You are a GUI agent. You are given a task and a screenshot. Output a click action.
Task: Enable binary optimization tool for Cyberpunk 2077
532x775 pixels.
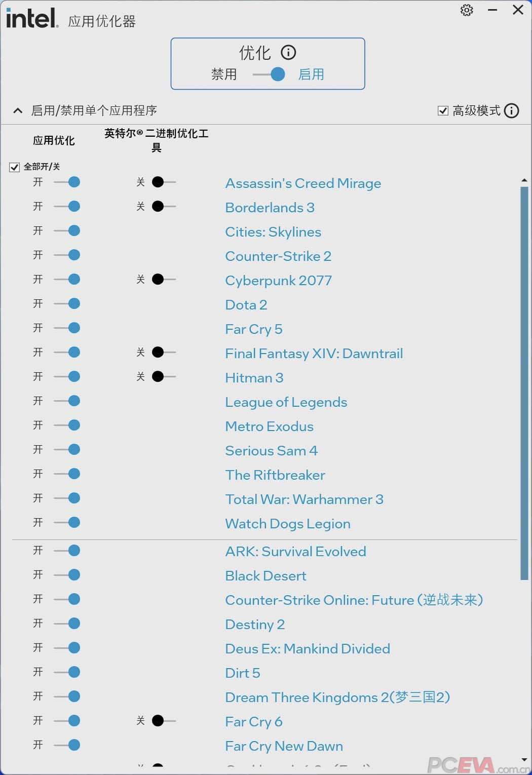[x=164, y=279]
